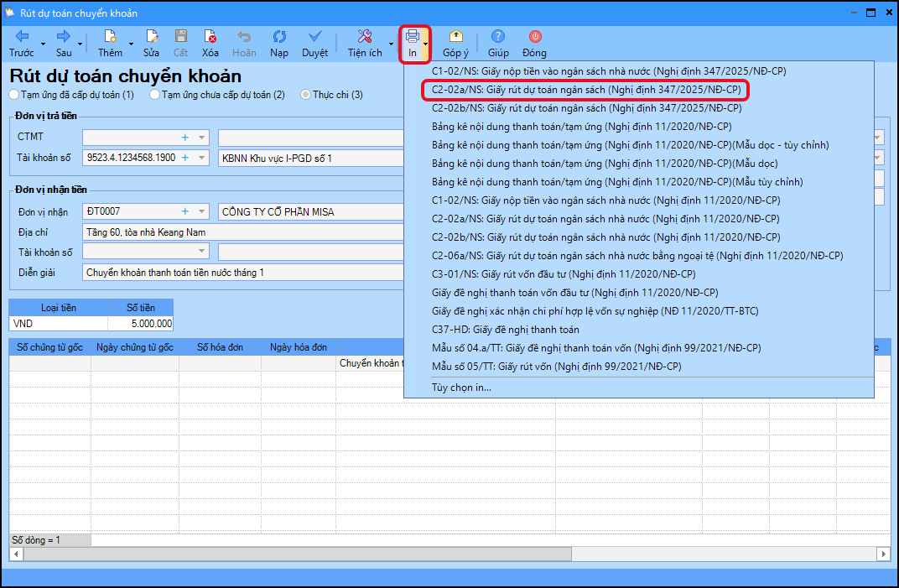The height and width of the screenshot is (588, 899).
Task: Click plus icon in Tài khoản số payer field
Action: (185, 158)
